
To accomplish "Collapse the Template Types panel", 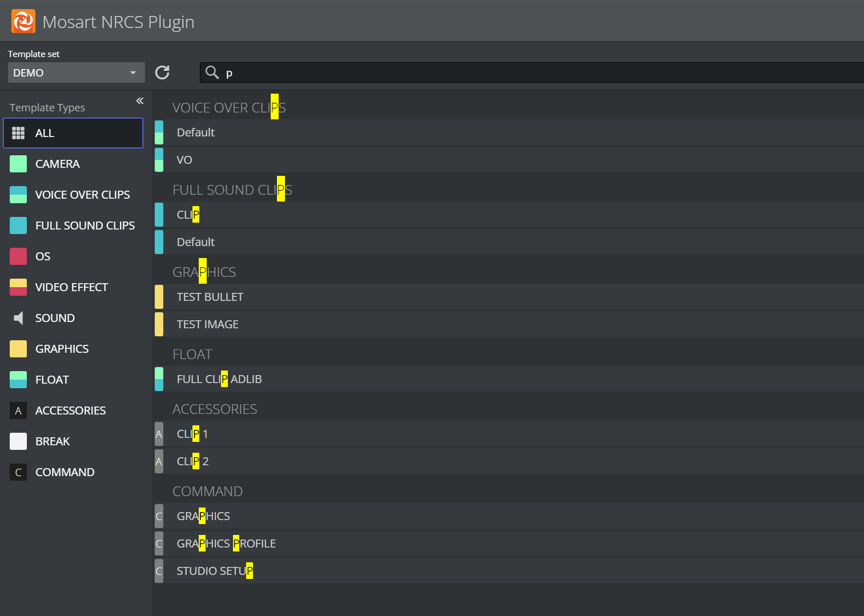I will [140, 101].
